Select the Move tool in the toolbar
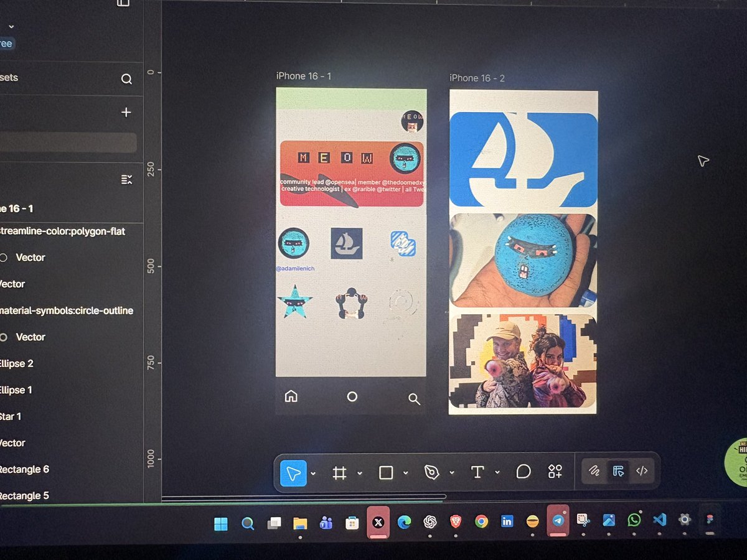Screen dimensions: 747x560 (x=293, y=474)
